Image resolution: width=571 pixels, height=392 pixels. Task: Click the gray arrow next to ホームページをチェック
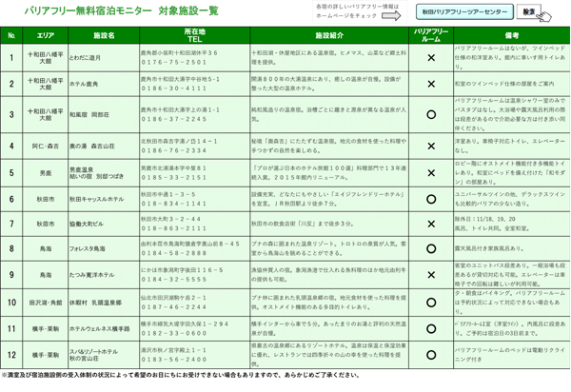pyautogui.click(x=391, y=15)
